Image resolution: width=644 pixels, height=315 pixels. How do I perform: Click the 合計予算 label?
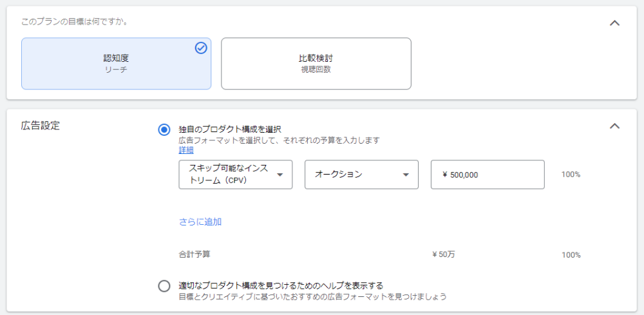tap(194, 254)
